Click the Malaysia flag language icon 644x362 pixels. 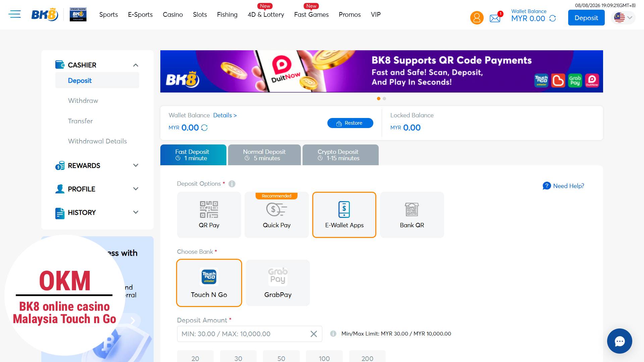[x=619, y=18]
